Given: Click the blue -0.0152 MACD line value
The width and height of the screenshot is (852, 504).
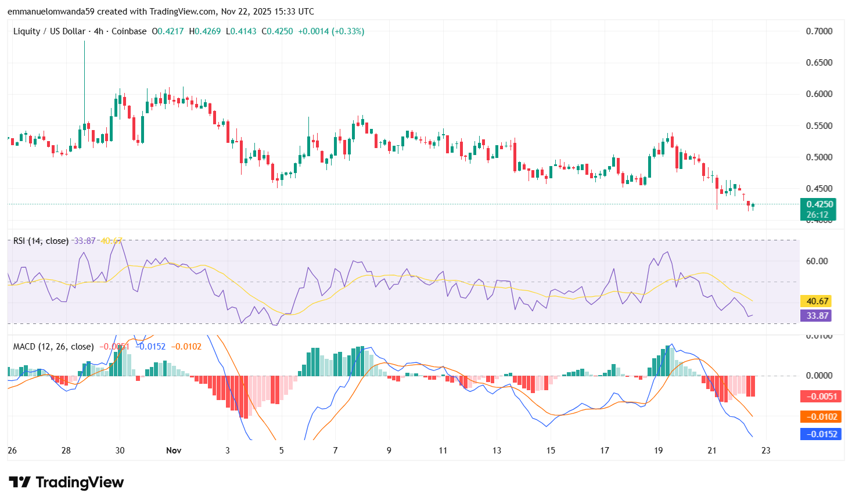Looking at the screenshot, I should coord(821,434).
